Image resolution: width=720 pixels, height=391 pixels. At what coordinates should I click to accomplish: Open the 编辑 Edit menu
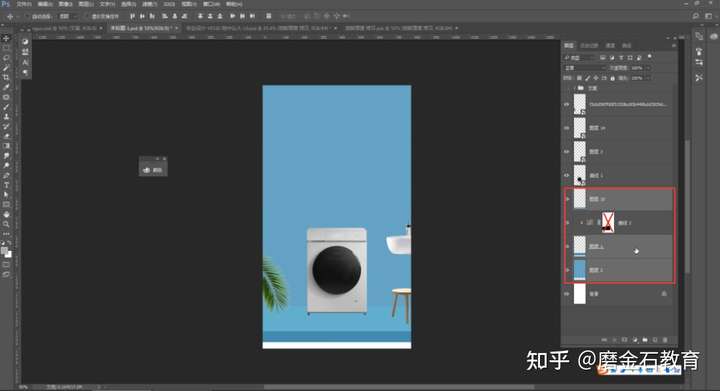pyautogui.click(x=45, y=4)
